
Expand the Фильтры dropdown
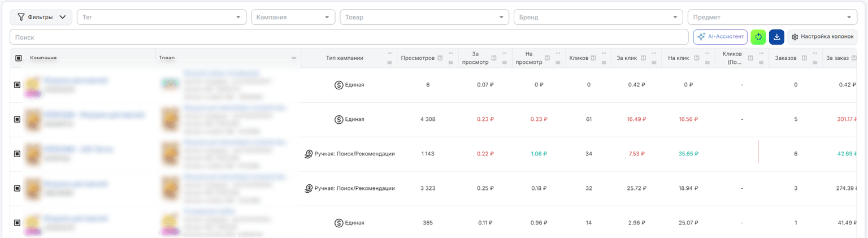[x=41, y=17]
